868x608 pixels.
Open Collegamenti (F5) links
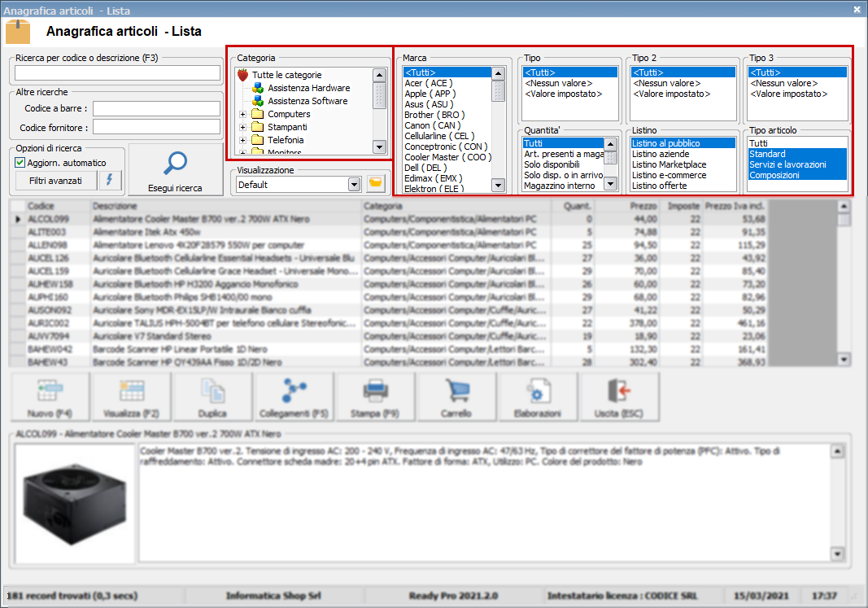coord(294,393)
